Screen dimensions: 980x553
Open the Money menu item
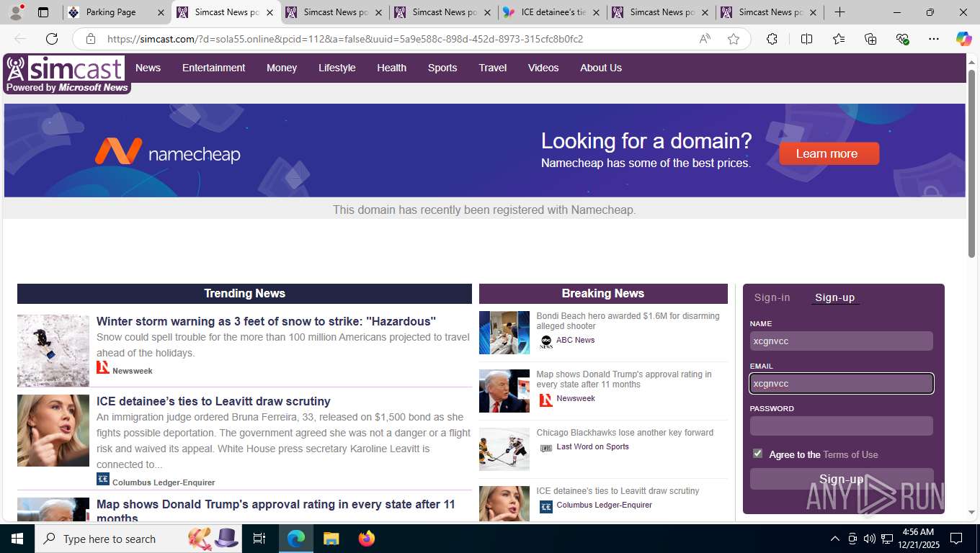click(x=282, y=68)
